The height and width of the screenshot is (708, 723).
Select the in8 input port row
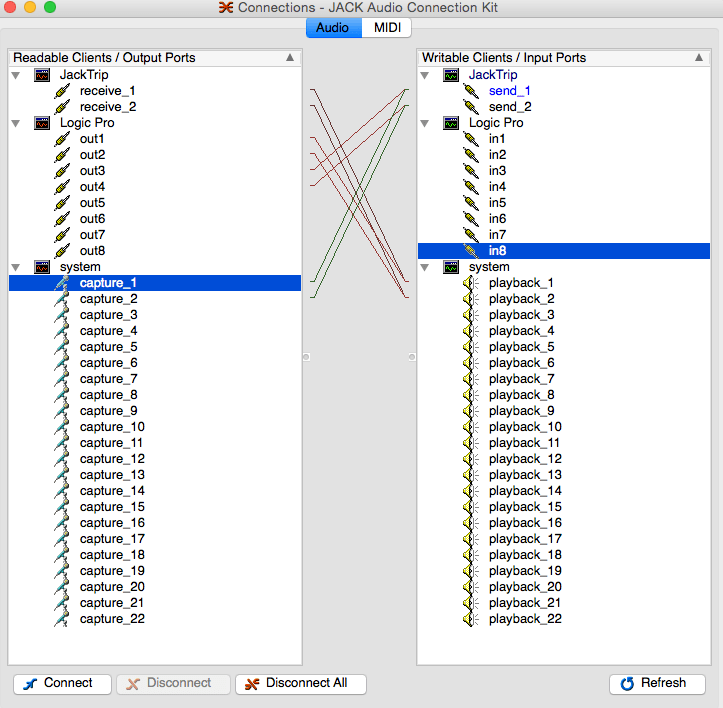coord(564,251)
